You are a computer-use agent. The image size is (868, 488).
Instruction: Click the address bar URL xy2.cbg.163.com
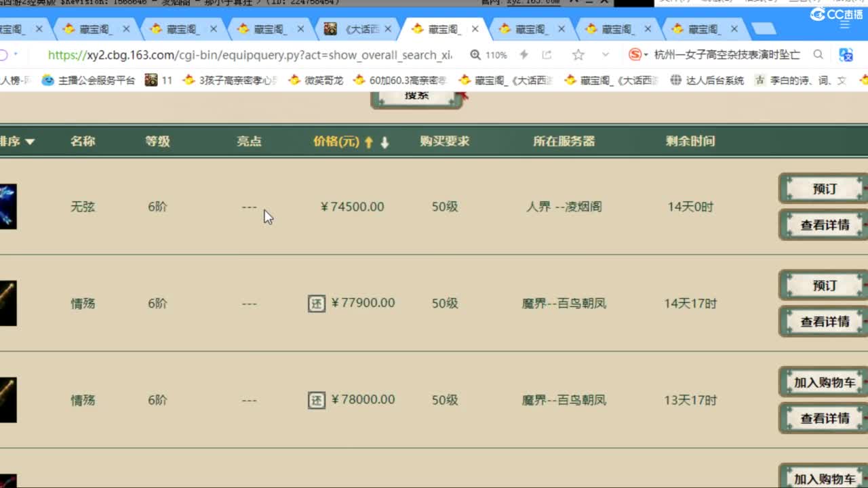point(250,55)
